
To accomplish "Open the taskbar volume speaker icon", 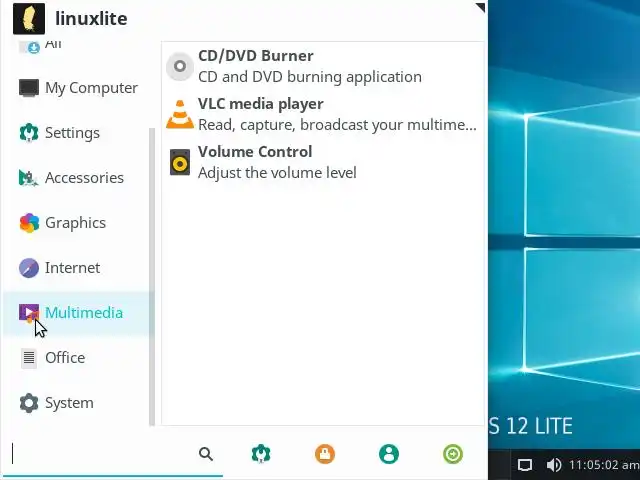I will (553, 465).
